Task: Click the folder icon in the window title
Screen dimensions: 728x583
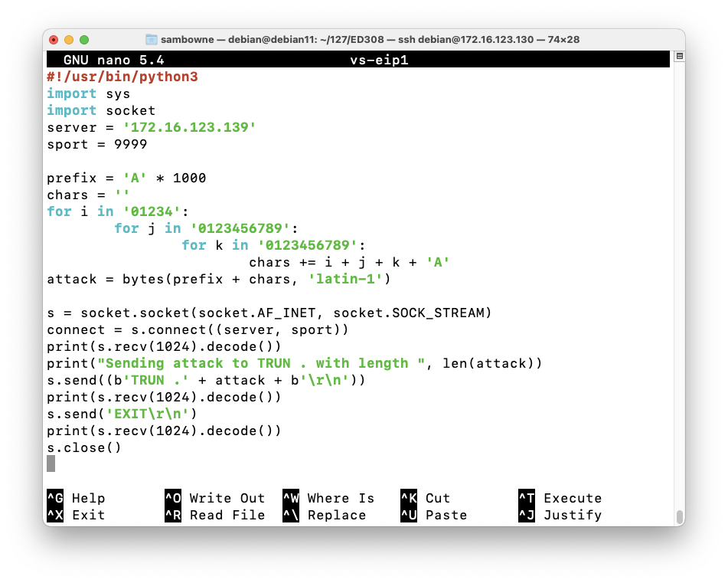Action: pyautogui.click(x=152, y=40)
